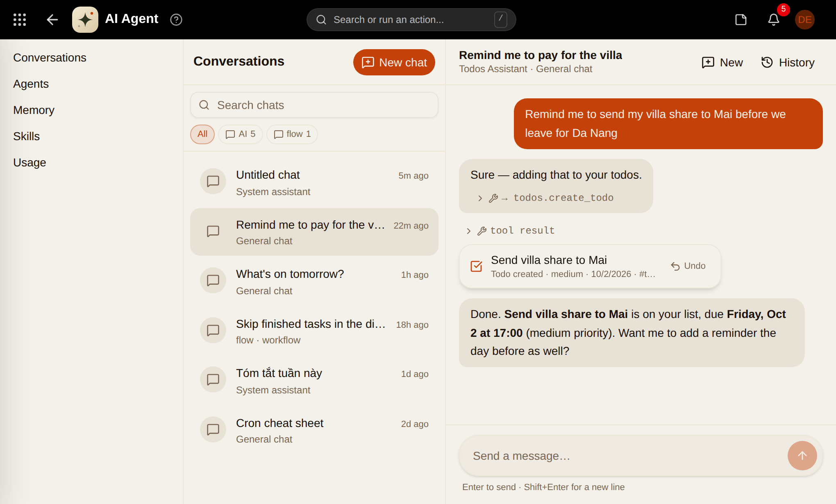Undo the created todo
The image size is (836, 504).
[x=688, y=266]
